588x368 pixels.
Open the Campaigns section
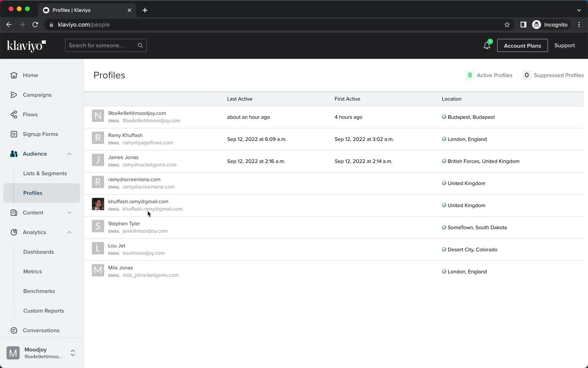(37, 94)
